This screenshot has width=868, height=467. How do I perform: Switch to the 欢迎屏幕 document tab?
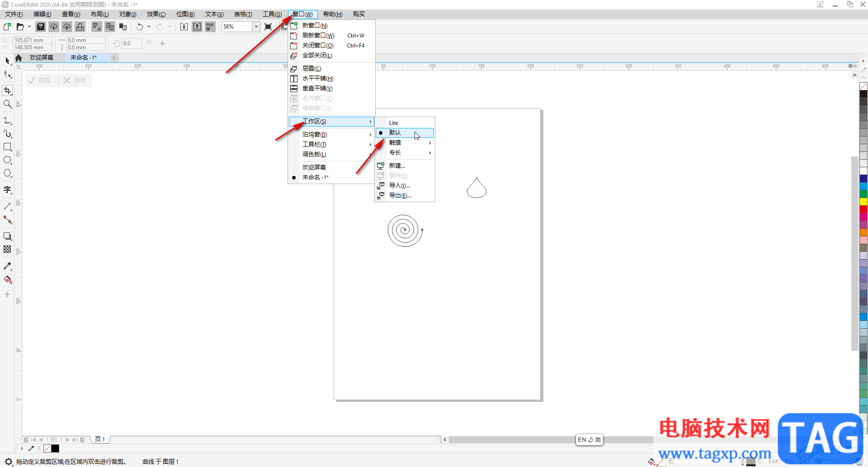(42, 57)
